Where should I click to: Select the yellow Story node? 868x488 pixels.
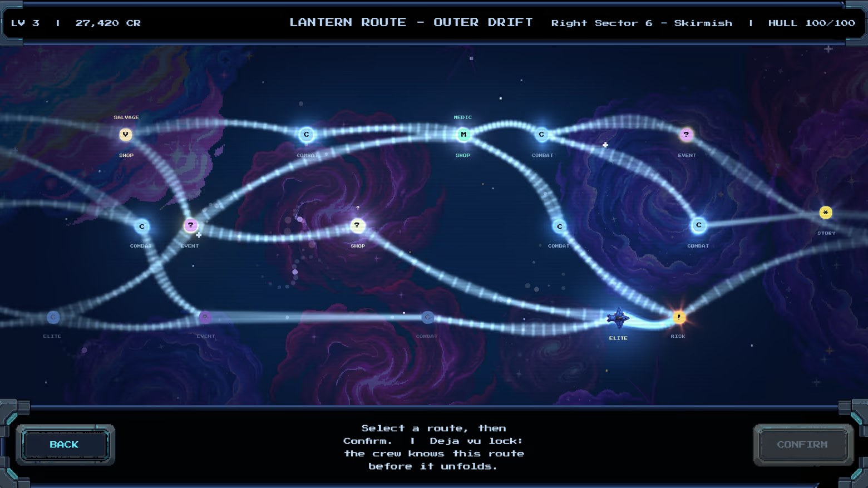pyautogui.click(x=826, y=213)
